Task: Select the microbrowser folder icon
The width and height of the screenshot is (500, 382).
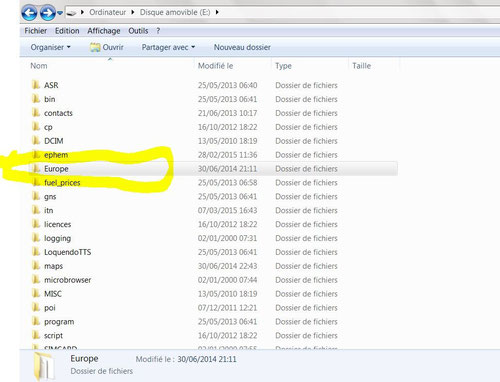Action: point(36,280)
